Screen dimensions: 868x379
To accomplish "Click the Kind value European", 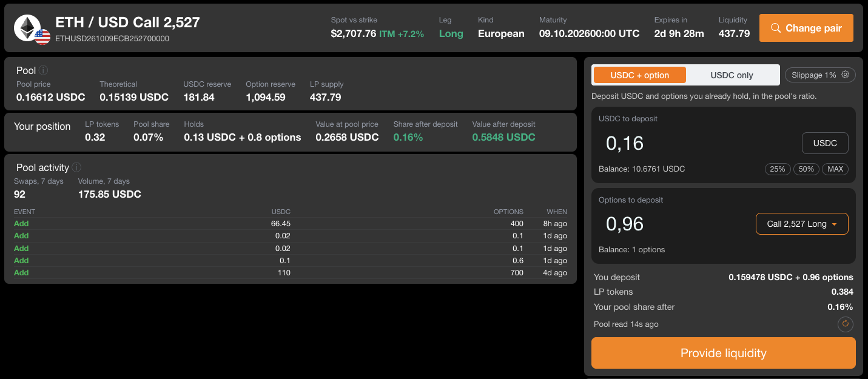I will 501,33.
